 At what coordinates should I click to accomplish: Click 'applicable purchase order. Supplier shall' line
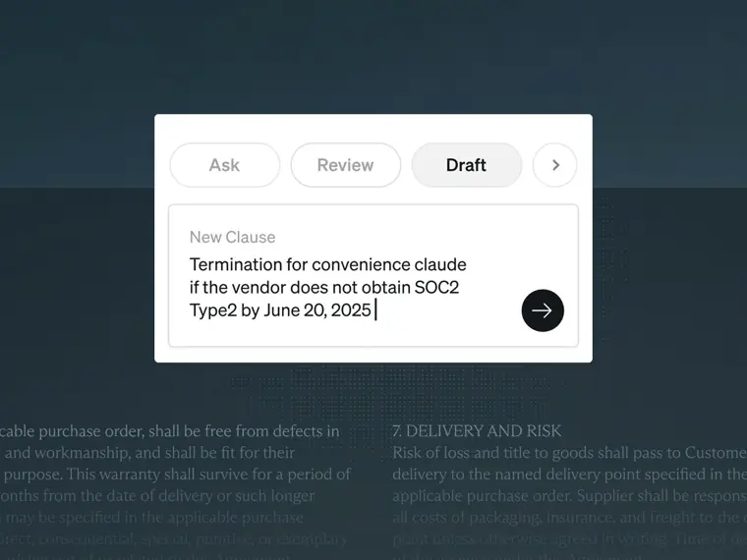coord(569,496)
